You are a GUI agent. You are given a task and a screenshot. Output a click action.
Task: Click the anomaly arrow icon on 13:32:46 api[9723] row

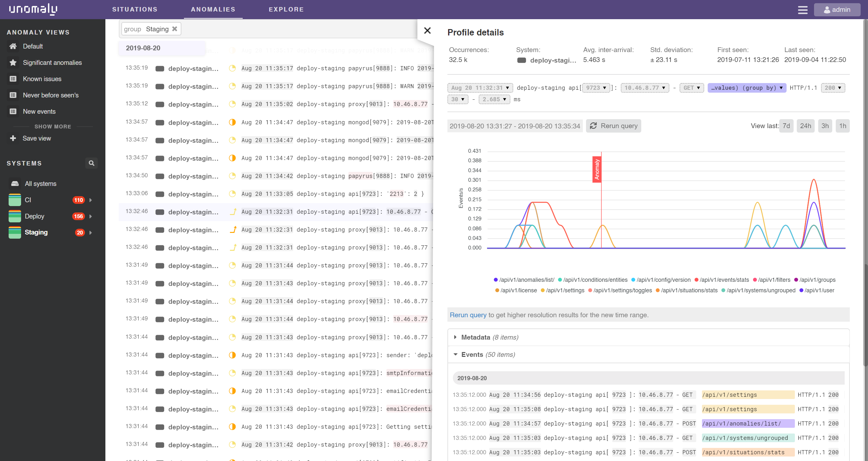click(x=232, y=211)
